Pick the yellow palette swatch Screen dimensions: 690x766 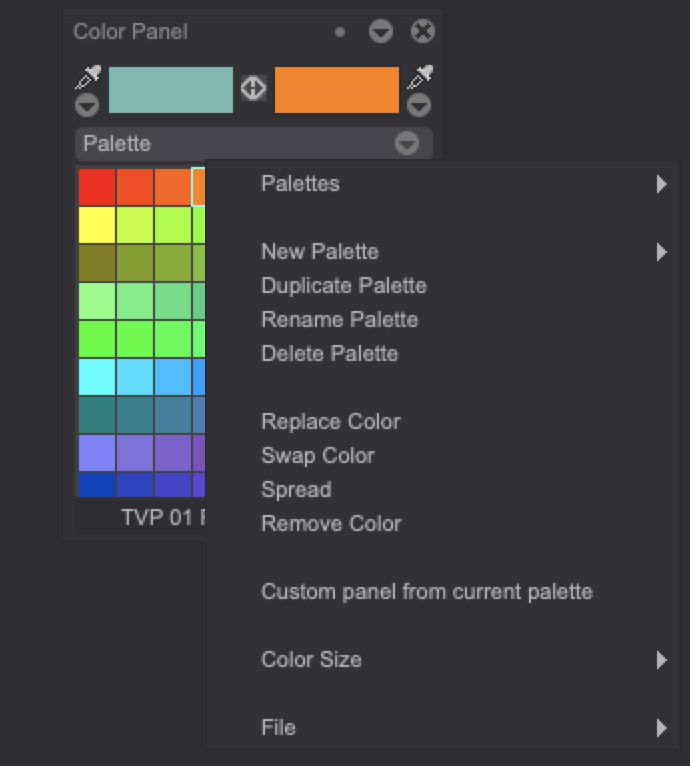(97, 225)
